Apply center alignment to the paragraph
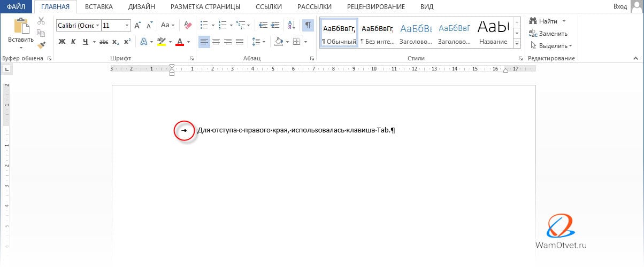The width and height of the screenshot is (644, 267). [x=216, y=42]
